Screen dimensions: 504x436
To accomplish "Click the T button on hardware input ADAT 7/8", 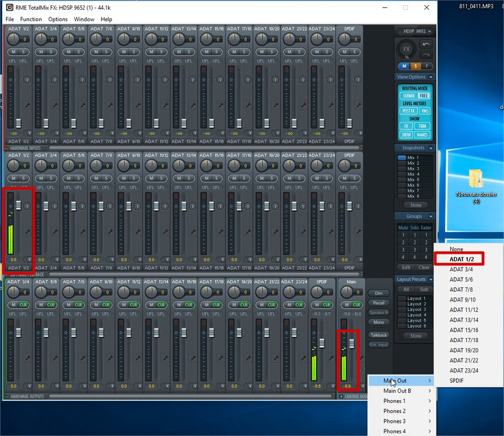I will [x=110, y=80].
